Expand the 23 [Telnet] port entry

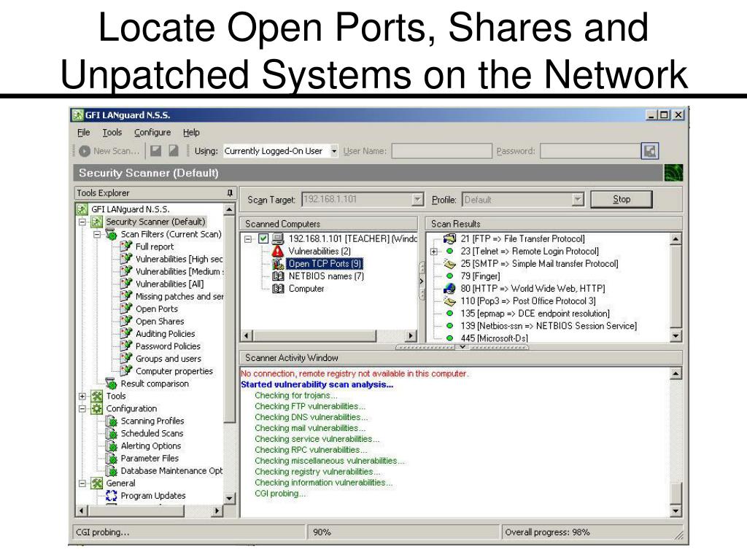433,252
